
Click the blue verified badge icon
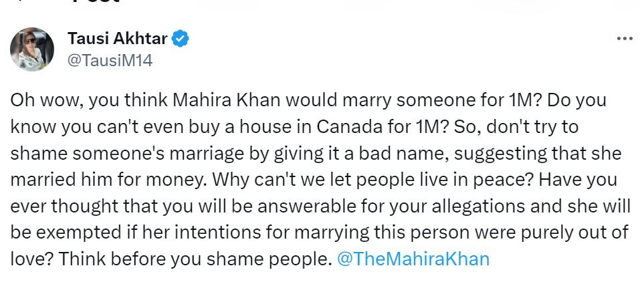click(181, 39)
